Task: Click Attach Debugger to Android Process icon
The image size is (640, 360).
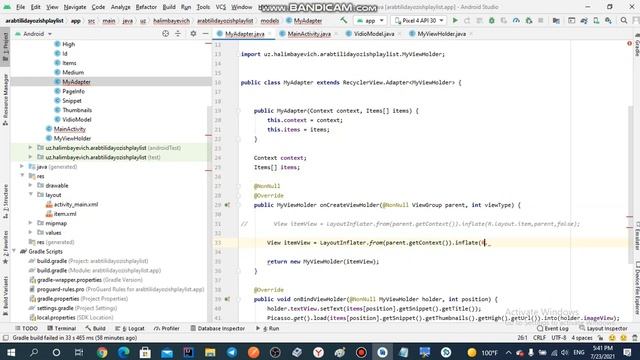Action: point(529,20)
